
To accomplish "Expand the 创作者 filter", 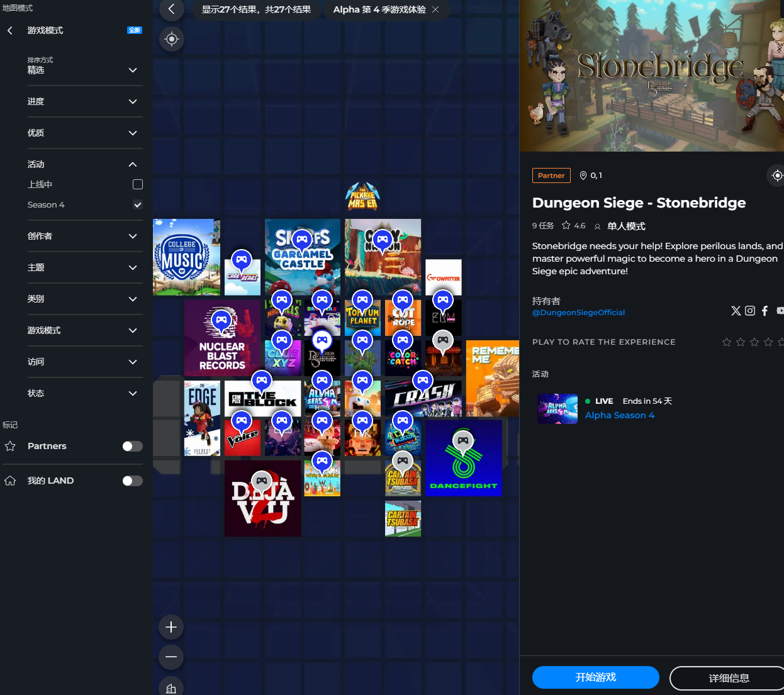I will pos(85,236).
